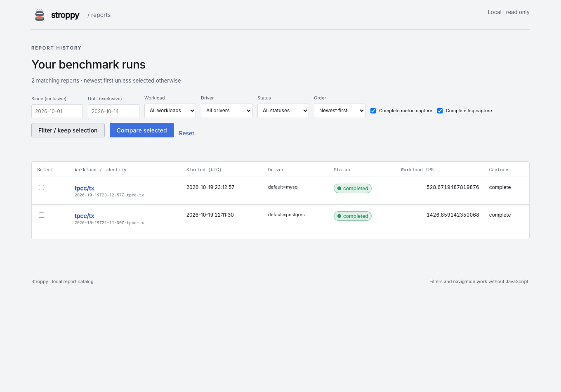Expand the All statuses dropdown
This screenshot has width=561, height=392.
[283, 111]
